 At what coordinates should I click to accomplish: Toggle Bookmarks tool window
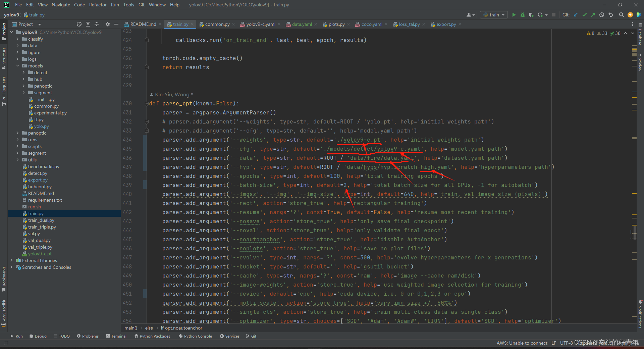(4, 279)
